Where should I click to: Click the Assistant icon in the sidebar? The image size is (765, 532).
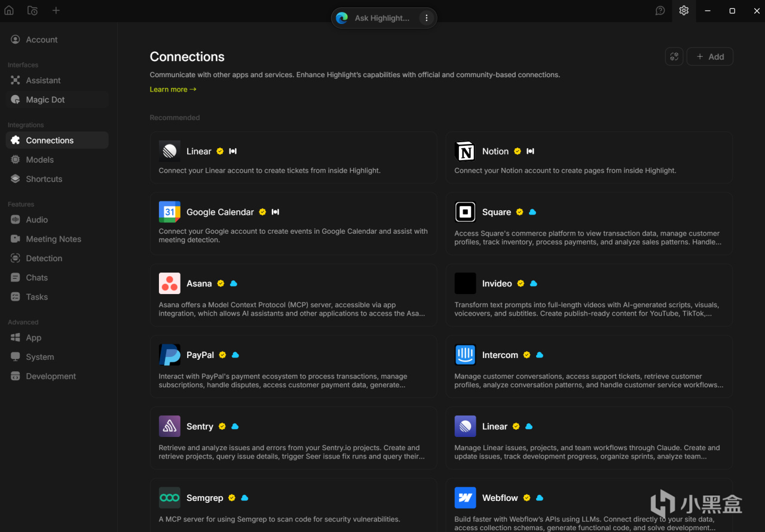[16, 80]
